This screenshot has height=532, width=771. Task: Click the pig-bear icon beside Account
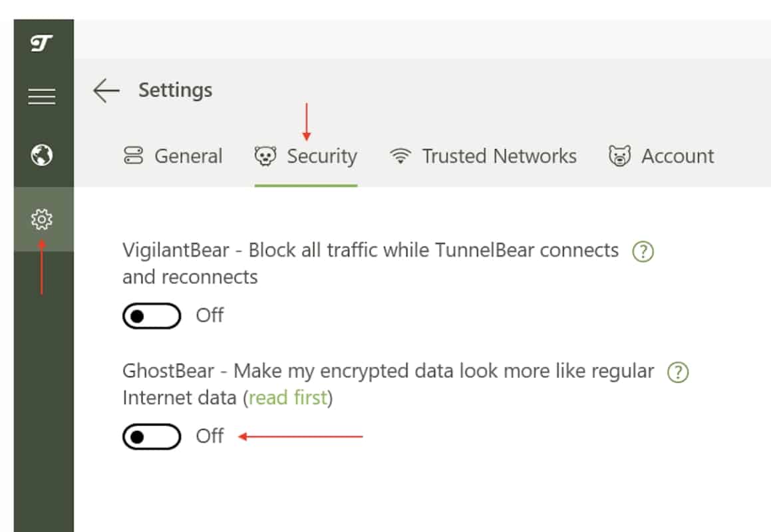[x=619, y=156]
